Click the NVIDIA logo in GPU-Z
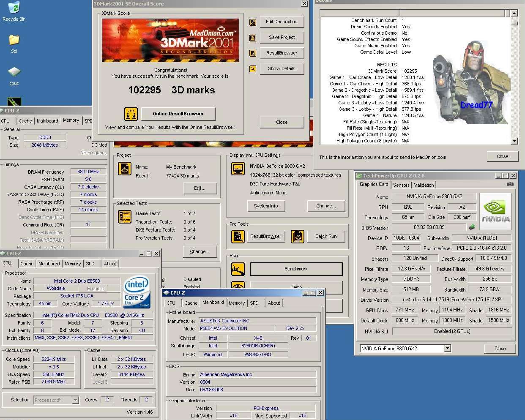 tap(495, 211)
